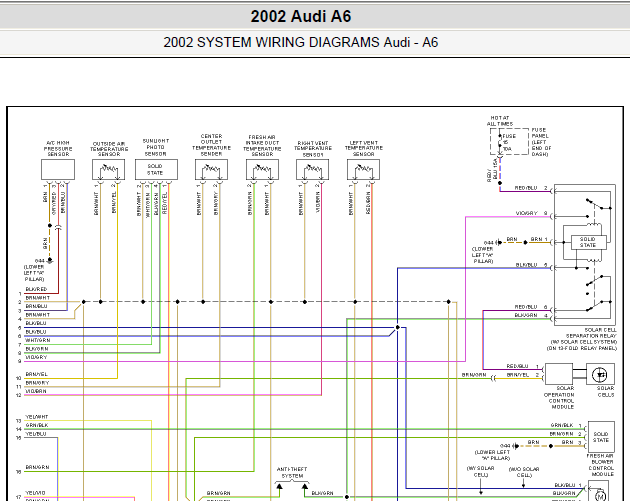The height and width of the screenshot is (501, 630).
Task: Click the RED/BLU pin 1 label at solar control module
Action: 518,366
